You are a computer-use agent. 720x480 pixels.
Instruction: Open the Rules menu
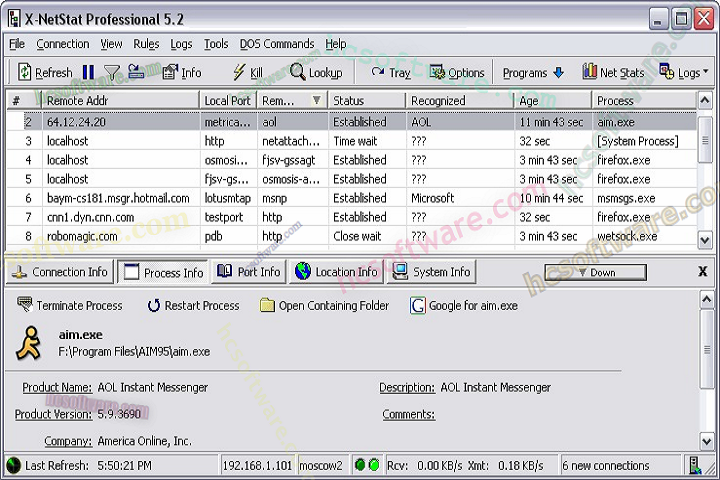click(146, 44)
